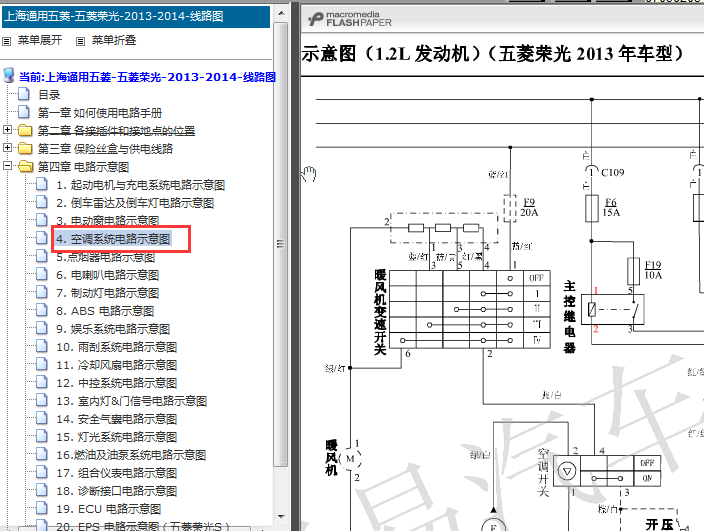Click page icon for 娱乐系统电路示意图
The image size is (704, 531).
(42, 328)
